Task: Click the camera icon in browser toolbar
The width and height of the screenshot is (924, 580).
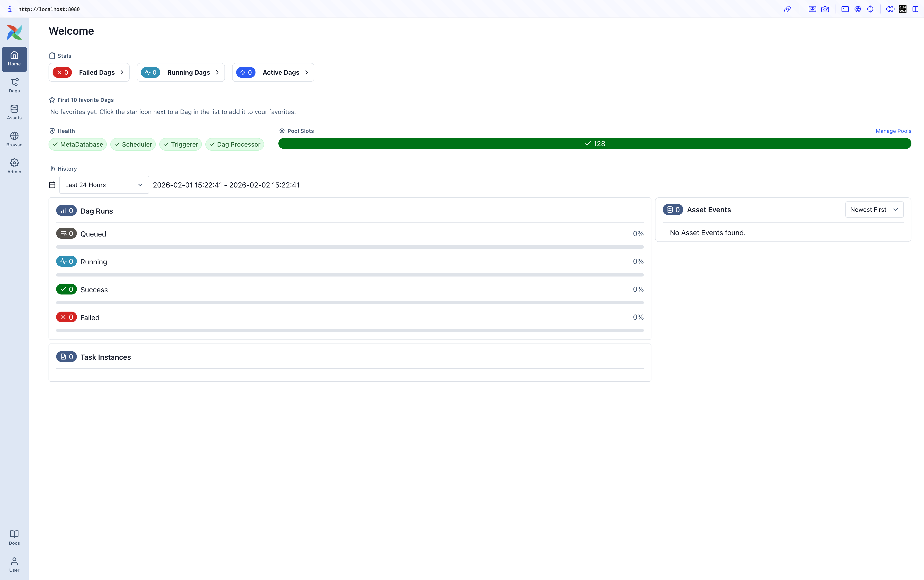Action: (825, 9)
